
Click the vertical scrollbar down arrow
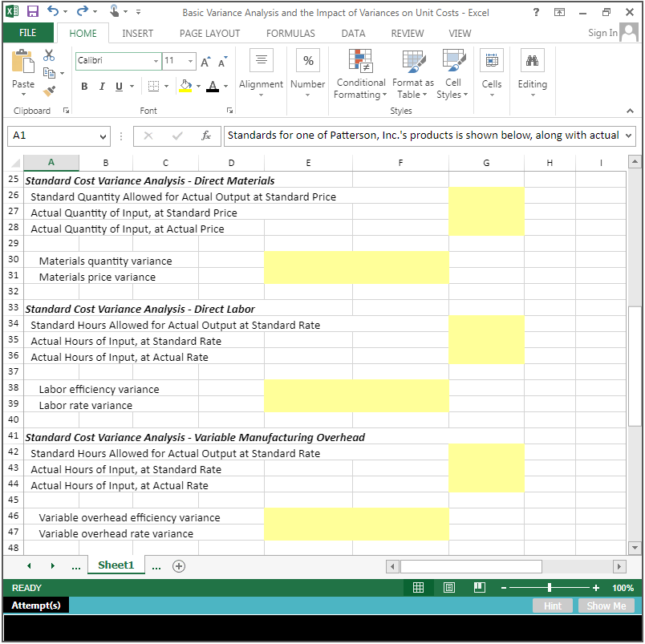pos(635,547)
